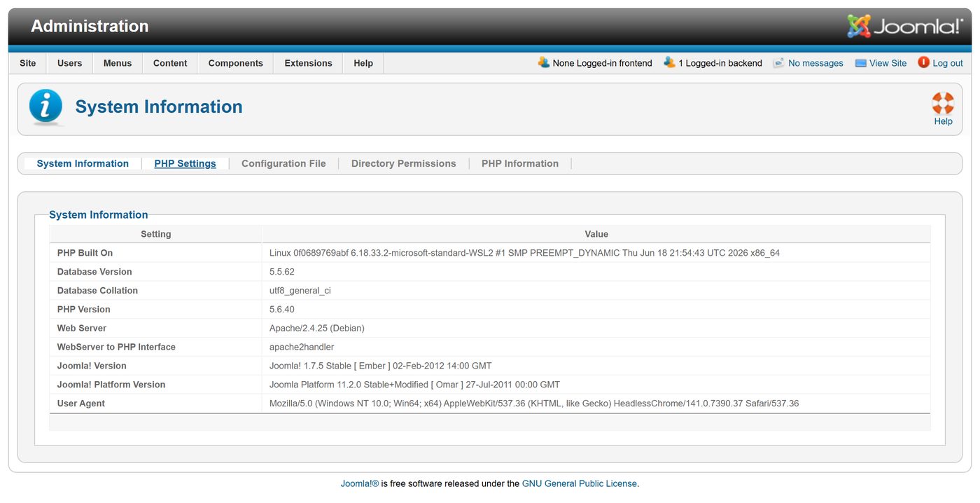
Task: Click the Mozilla/5.0 user agent value
Action: coord(534,404)
